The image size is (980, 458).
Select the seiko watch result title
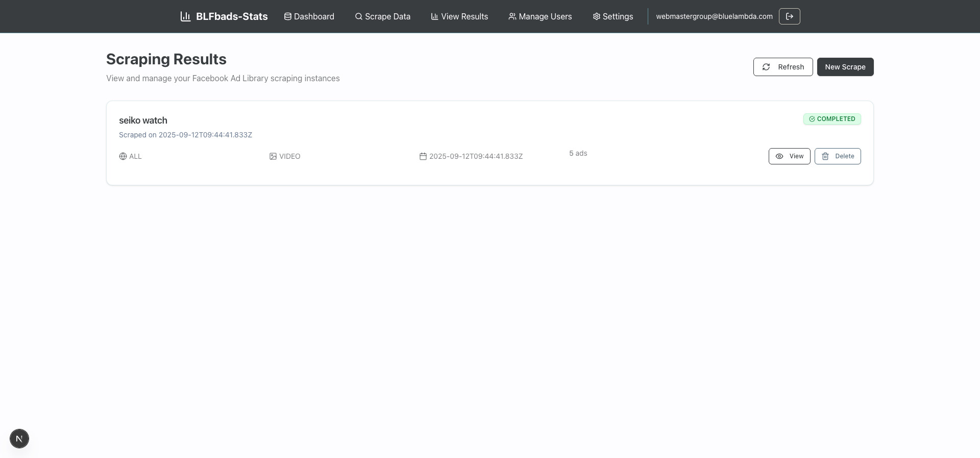click(143, 120)
